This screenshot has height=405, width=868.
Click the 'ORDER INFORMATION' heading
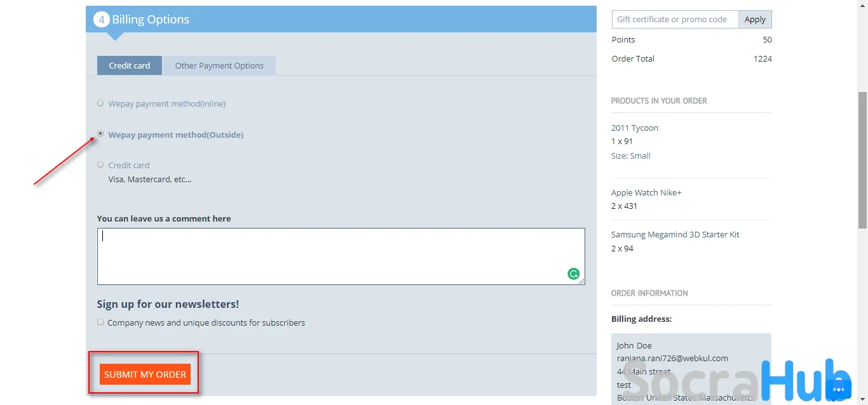tap(649, 293)
